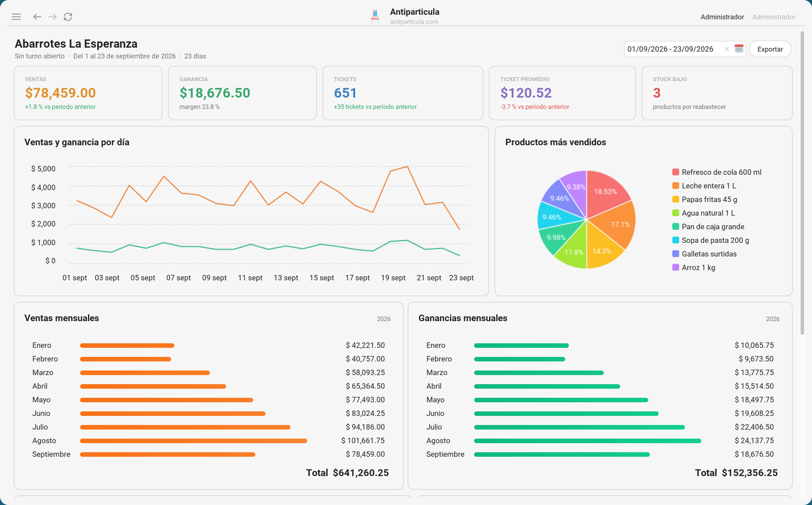Toggle Leche entera 1 L legend swatch

(676, 186)
